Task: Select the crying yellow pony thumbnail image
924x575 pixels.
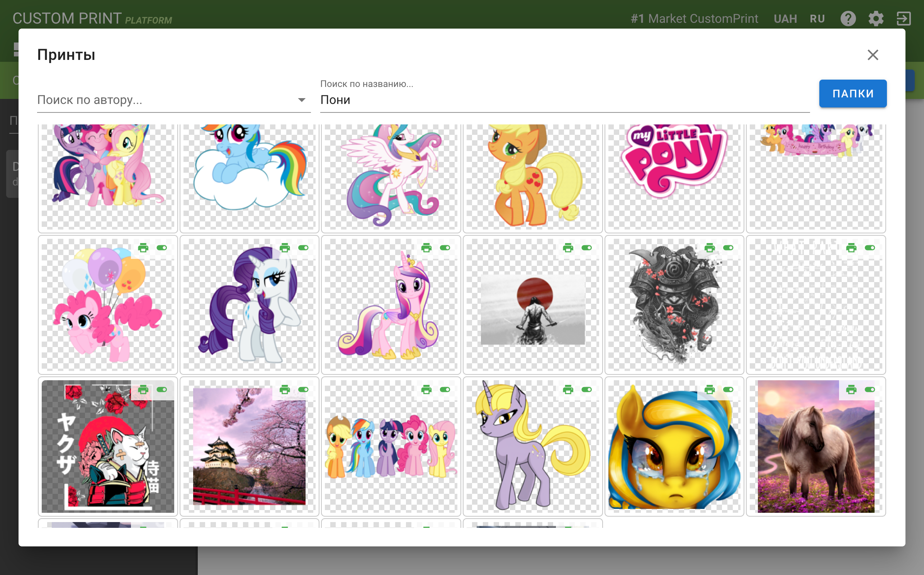Action: pyautogui.click(x=674, y=447)
